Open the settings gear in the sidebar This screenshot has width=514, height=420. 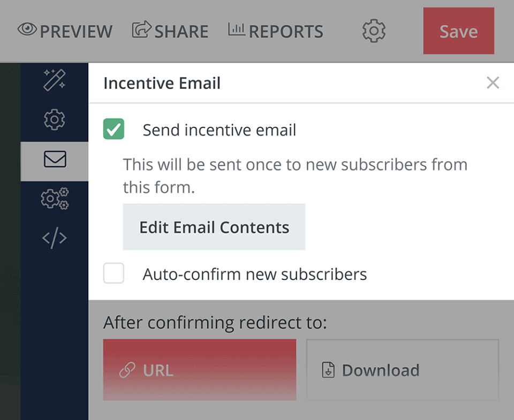(x=54, y=120)
